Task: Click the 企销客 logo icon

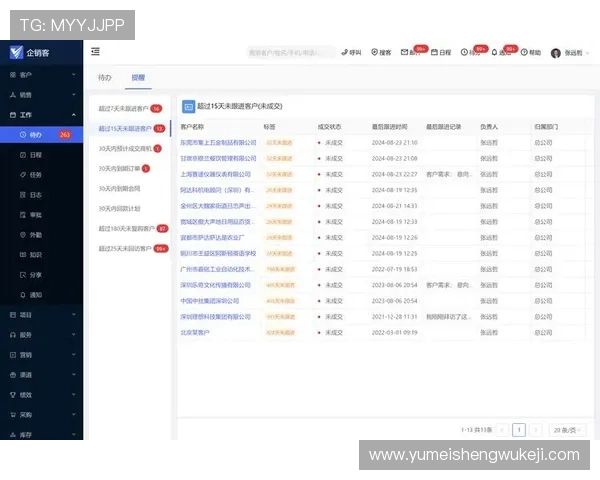Action: (16, 52)
